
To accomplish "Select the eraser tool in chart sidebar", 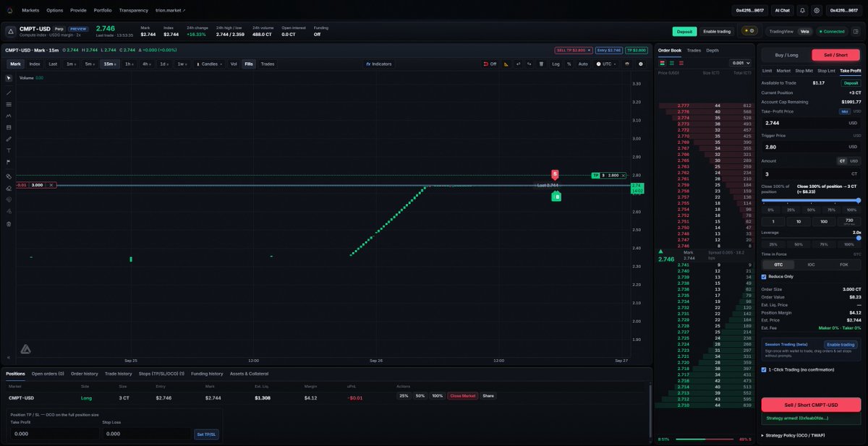I will click(9, 188).
